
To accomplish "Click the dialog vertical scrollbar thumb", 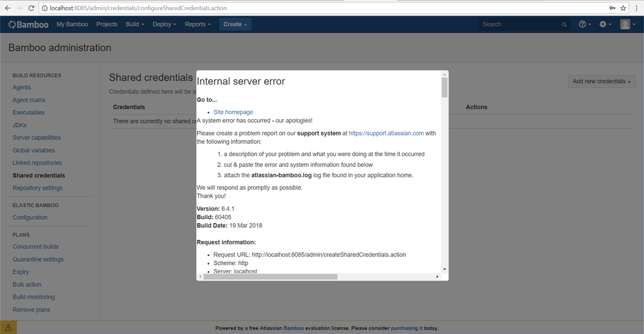I will click(444, 88).
